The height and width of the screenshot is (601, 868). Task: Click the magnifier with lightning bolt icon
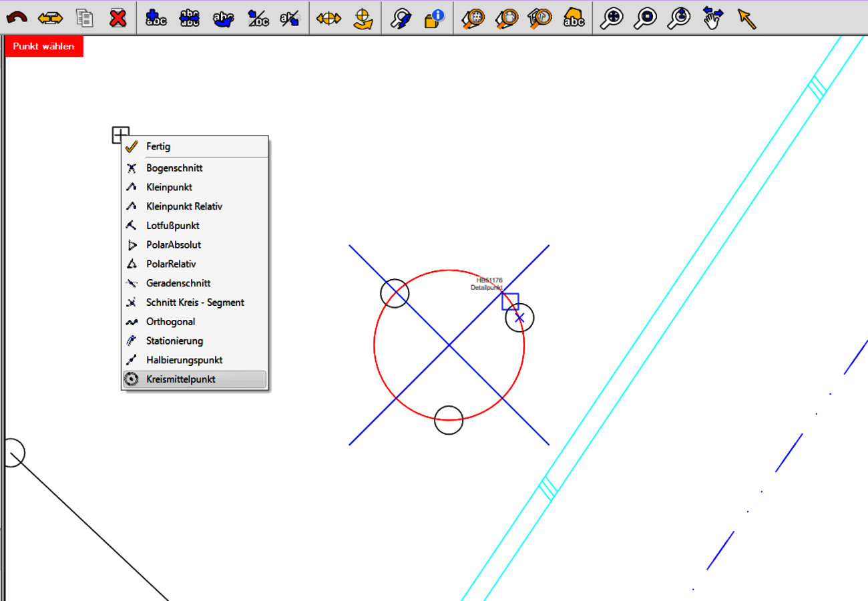401,18
